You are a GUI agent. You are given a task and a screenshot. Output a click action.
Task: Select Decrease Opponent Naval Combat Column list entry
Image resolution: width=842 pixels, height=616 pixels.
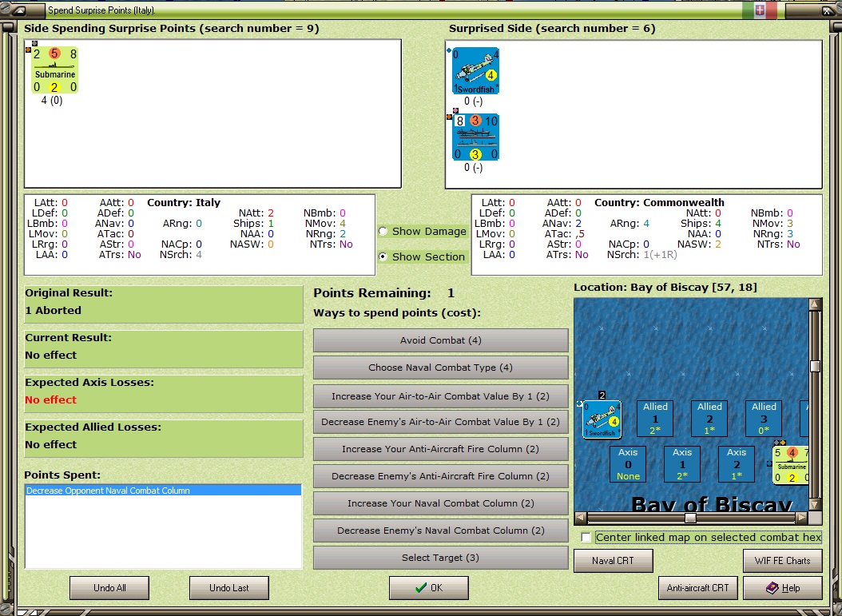tap(163, 491)
